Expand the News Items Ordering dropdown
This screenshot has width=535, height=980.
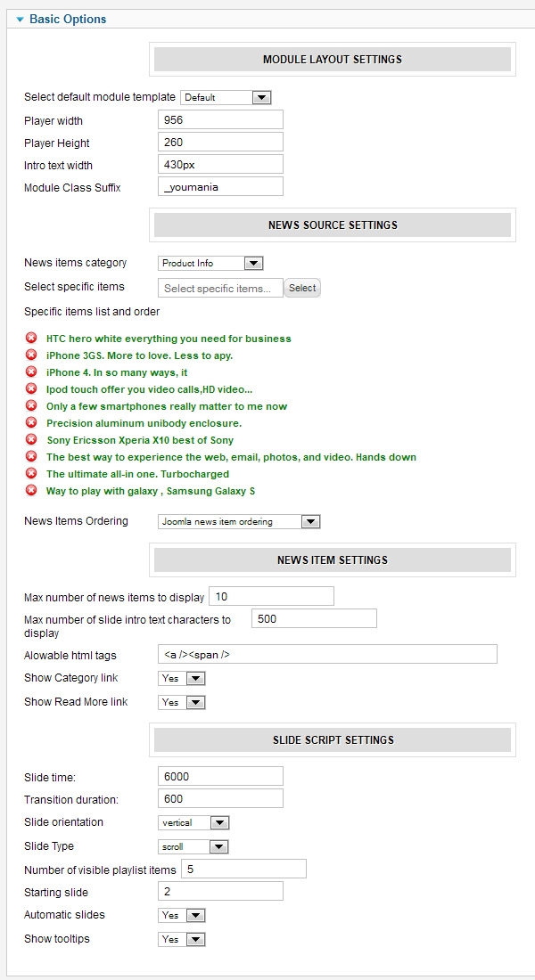239,522
